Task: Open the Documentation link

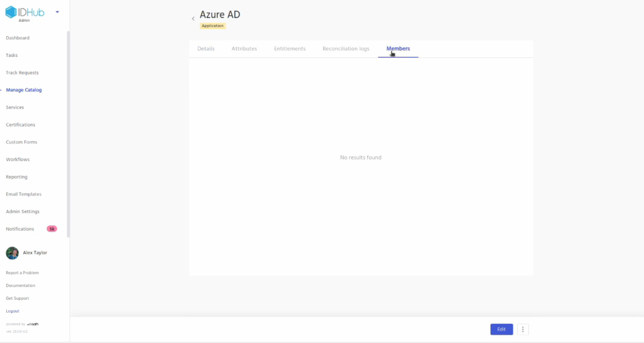Action: [x=21, y=285]
